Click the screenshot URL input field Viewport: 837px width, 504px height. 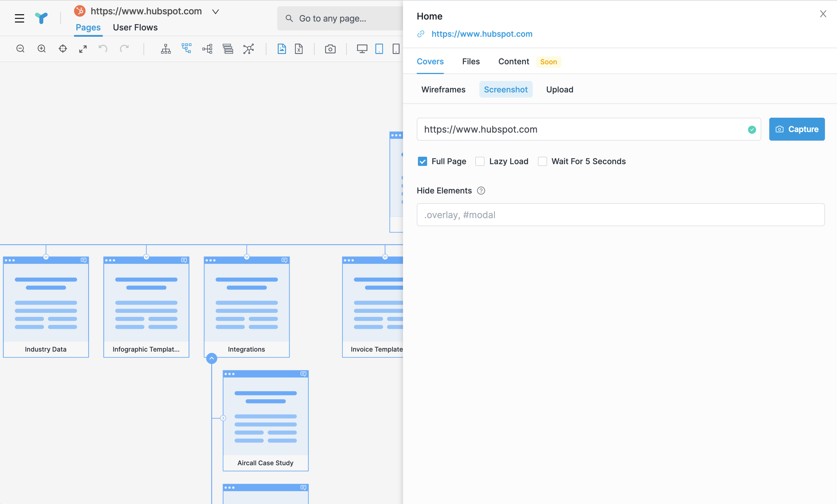(588, 129)
